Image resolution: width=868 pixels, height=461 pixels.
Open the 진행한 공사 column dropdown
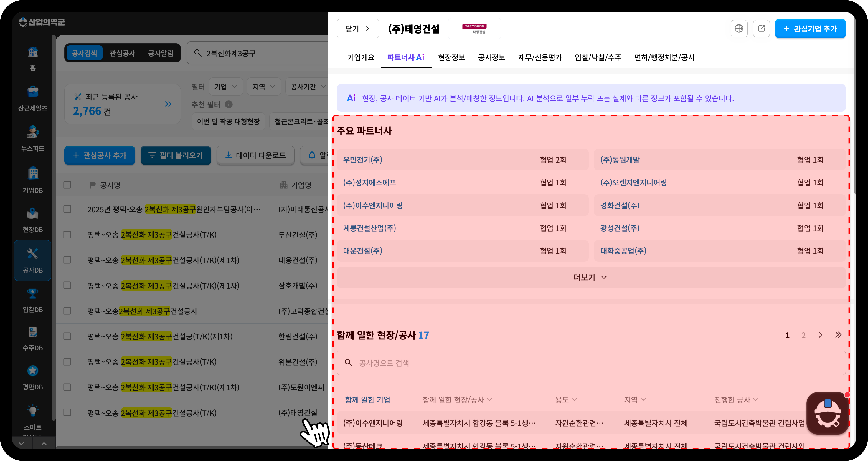click(736, 400)
